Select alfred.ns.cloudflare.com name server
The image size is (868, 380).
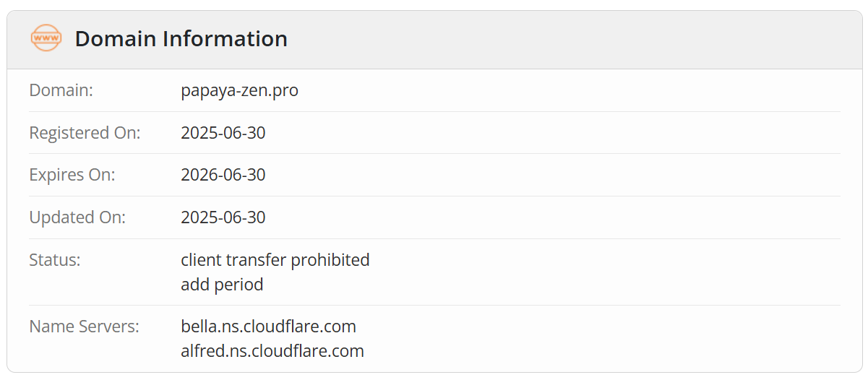[x=272, y=351]
